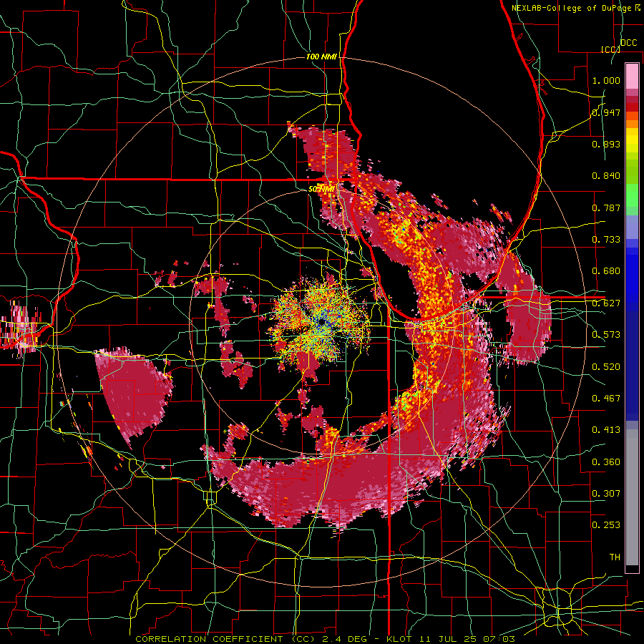This screenshot has height=644, width=644.
Task: Select the 0.627 scale value
Action: click(x=606, y=303)
